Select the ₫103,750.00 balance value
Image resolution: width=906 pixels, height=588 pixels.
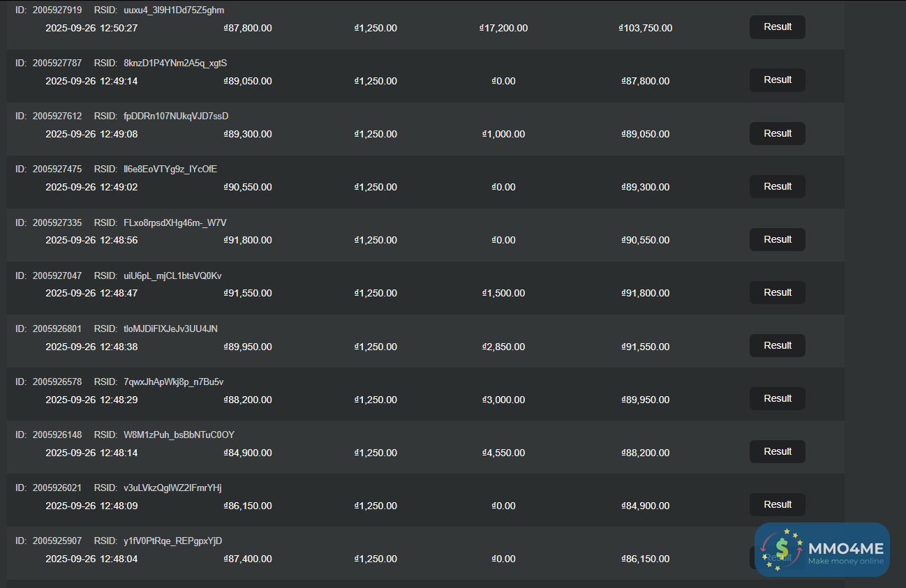pos(646,29)
